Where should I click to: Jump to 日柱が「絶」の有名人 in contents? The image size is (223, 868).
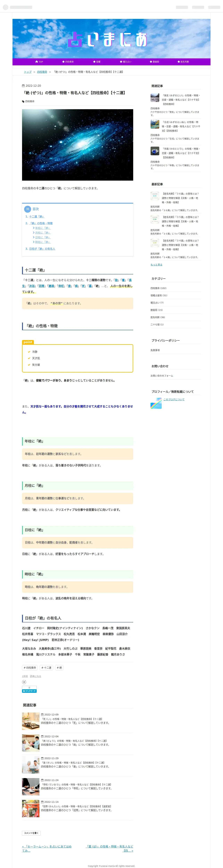[x=42, y=249]
